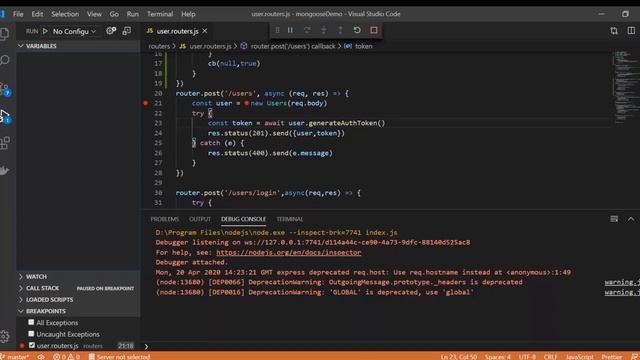Switch to the Terminal panel tab

pyautogui.click(x=290, y=219)
